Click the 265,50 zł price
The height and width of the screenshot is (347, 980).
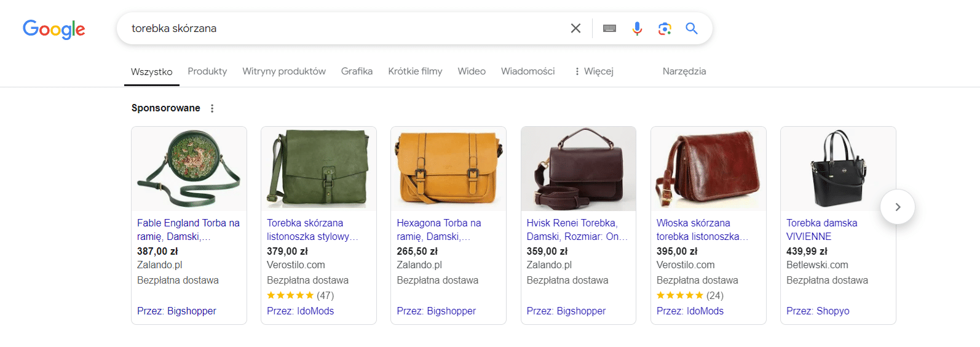coord(417,251)
